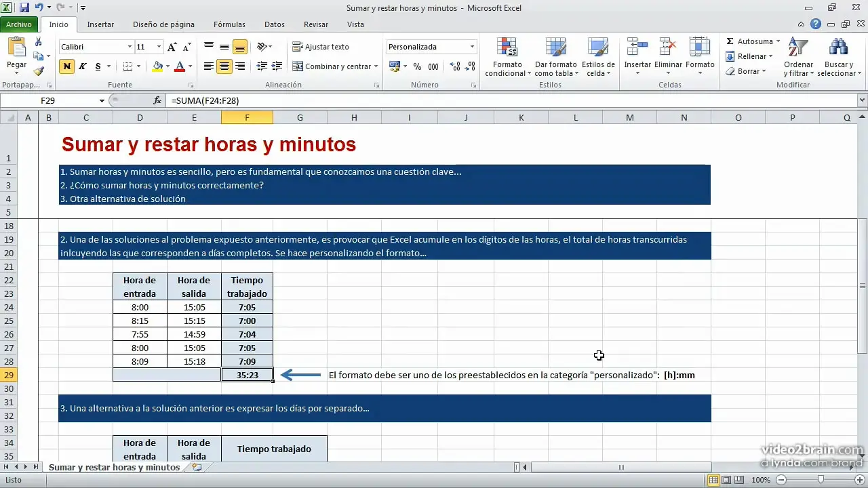Viewport: 868px width, 488px height.
Task: Click the Insert new worksheet tab icon
Action: (197, 468)
